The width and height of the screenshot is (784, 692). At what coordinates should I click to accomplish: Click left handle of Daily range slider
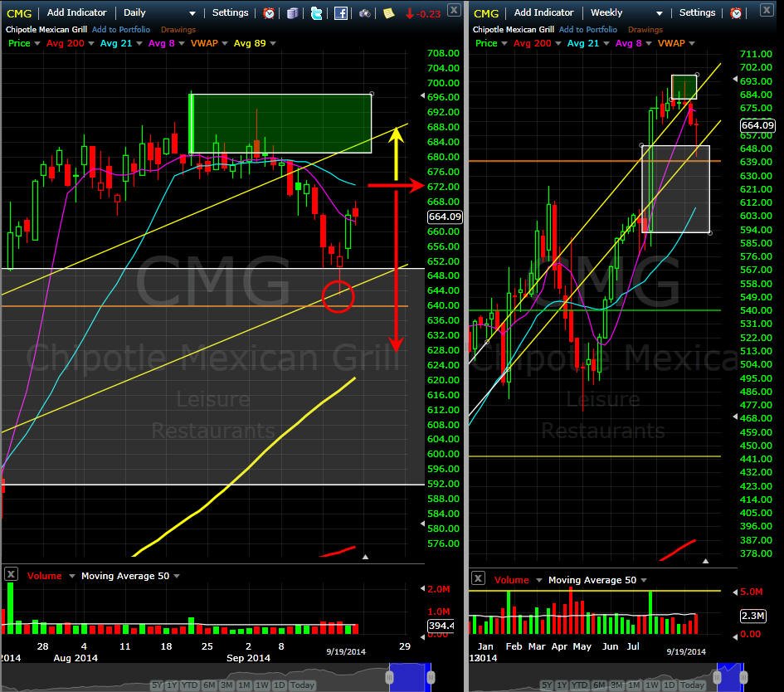[389, 678]
